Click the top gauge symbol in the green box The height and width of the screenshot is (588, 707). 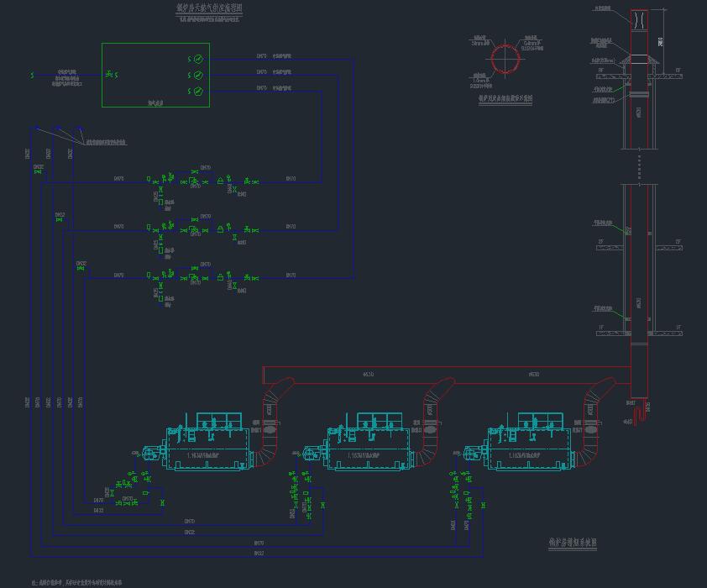click(x=198, y=60)
